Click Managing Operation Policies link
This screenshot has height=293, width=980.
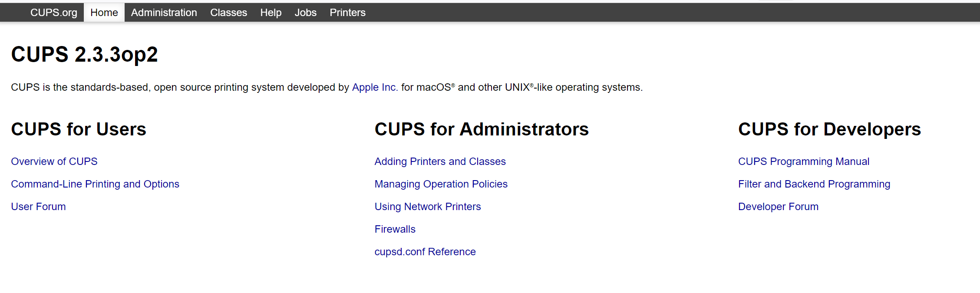pos(441,184)
